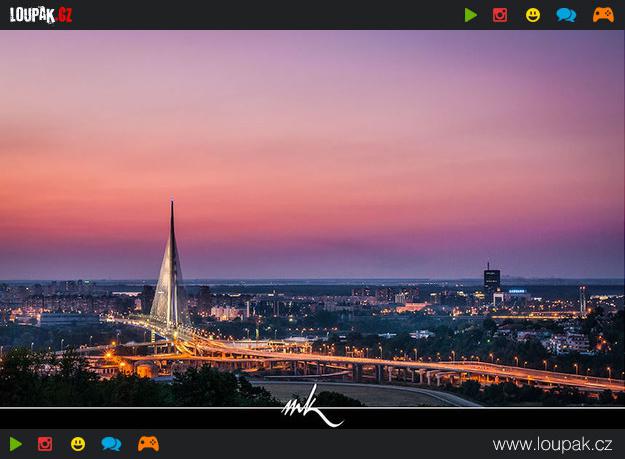
Task: Click the tall dark tower on right
Action: point(491,279)
